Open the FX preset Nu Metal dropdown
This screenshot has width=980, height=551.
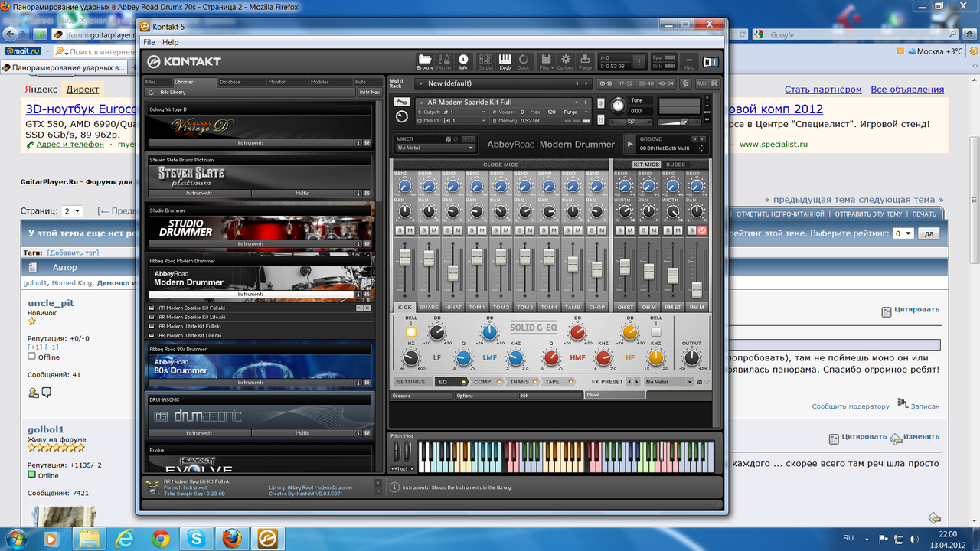pos(668,382)
